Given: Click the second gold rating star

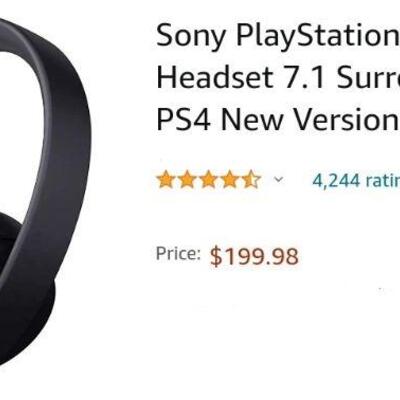Looking at the screenshot, I should pyautogui.click(x=187, y=180).
